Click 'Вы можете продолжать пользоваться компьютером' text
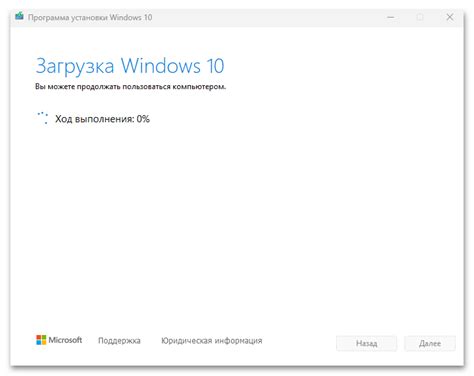Image resolution: width=474 pixels, height=376 pixels. [x=131, y=87]
